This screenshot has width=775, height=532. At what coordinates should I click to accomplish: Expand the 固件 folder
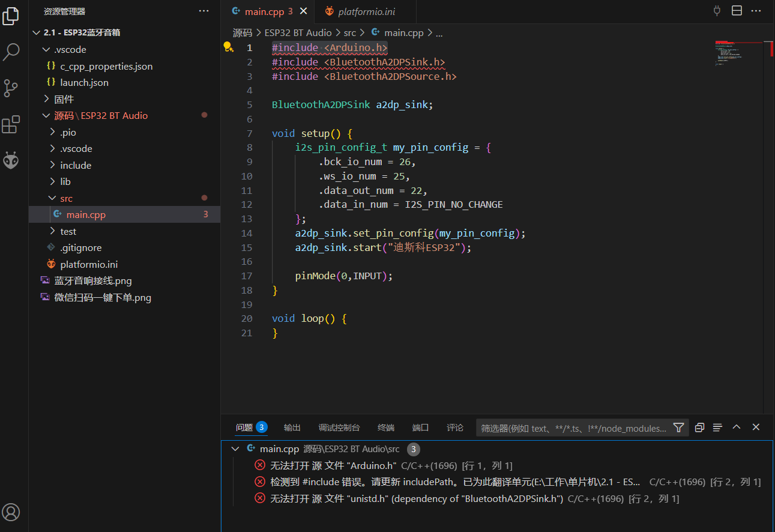click(x=64, y=99)
